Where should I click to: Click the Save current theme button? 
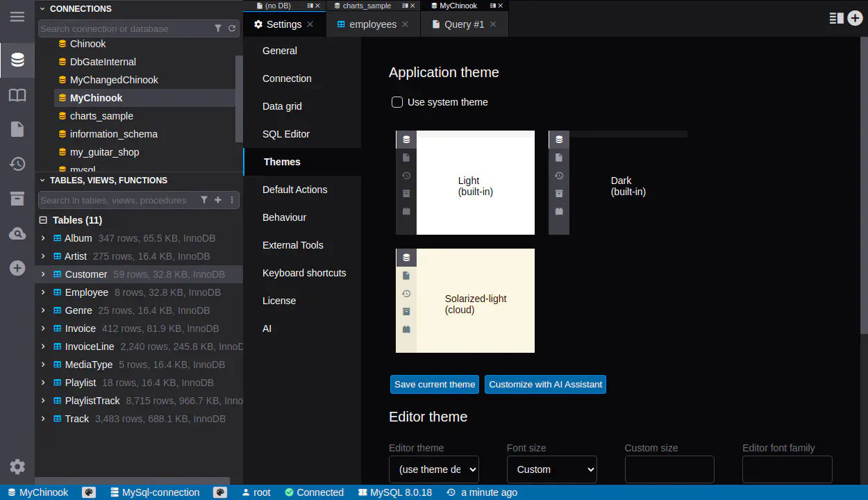pos(435,385)
